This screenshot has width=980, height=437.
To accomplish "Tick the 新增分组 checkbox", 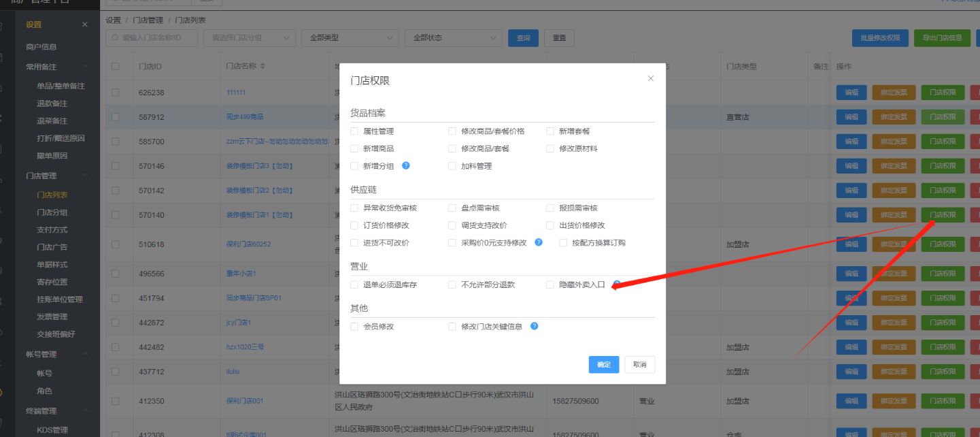I will click(x=354, y=165).
